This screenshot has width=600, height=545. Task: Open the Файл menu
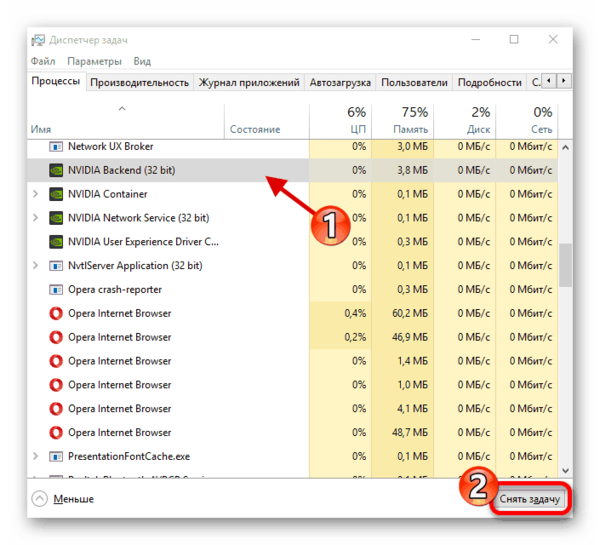[x=43, y=61]
